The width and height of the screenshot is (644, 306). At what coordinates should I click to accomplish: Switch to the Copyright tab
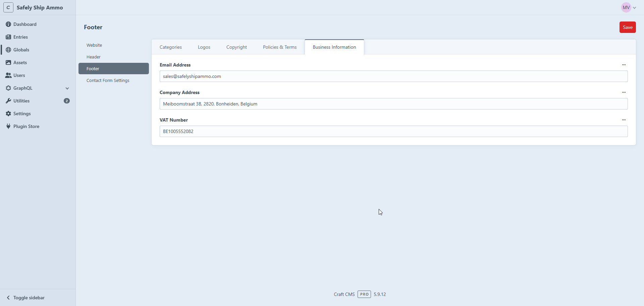[236, 47]
